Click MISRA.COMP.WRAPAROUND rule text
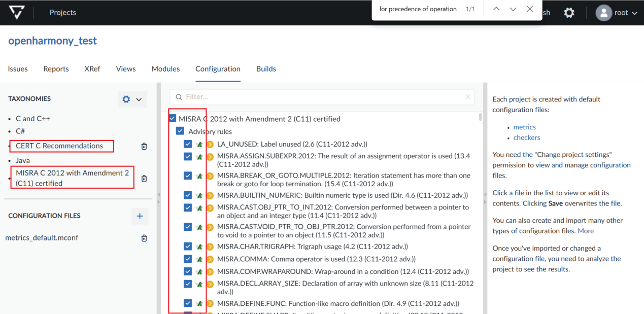 pos(343,272)
